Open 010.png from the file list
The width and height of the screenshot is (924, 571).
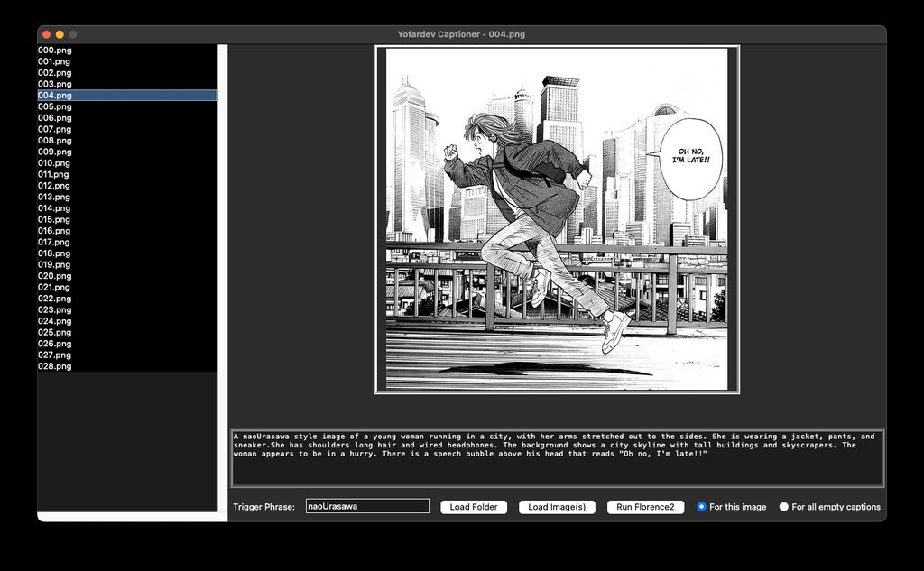pyautogui.click(x=55, y=163)
